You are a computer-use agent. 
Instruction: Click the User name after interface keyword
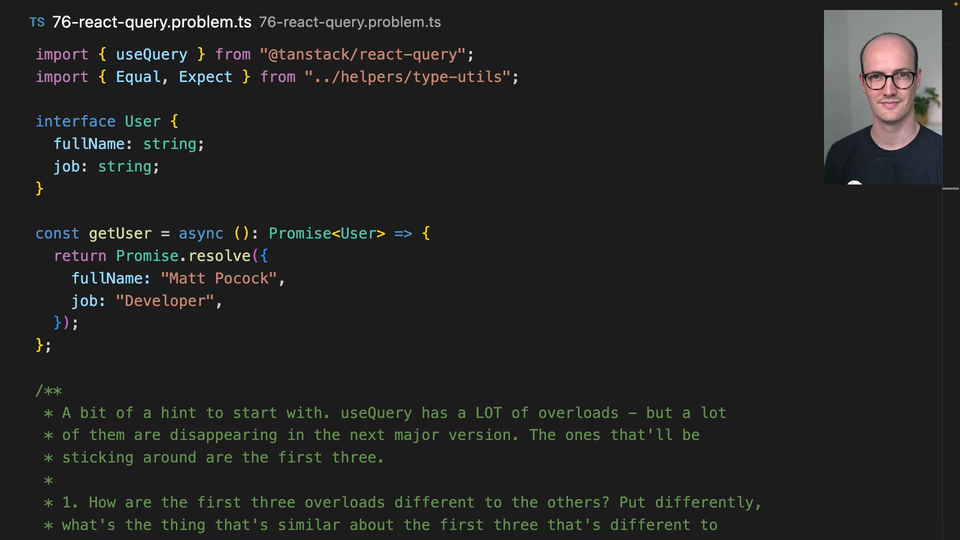(142, 121)
